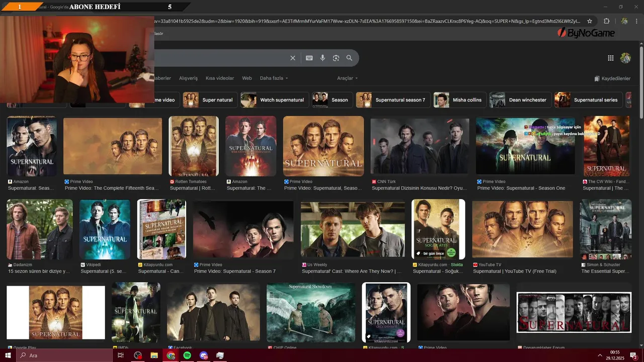Image resolution: width=644 pixels, height=362 pixels.
Task: Switch to the Web tab
Action: pos(247,78)
